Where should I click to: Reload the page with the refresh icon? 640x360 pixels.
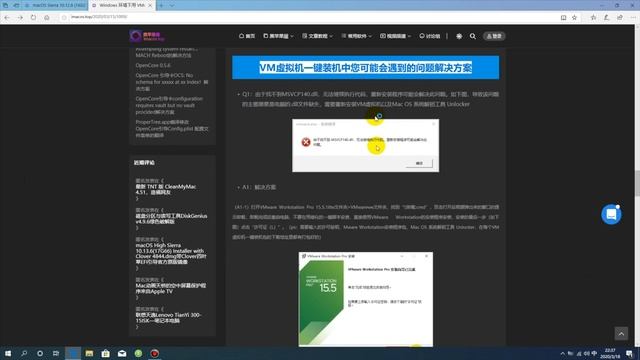click(x=33, y=18)
